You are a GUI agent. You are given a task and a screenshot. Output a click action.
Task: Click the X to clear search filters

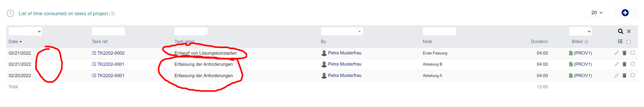point(629,31)
